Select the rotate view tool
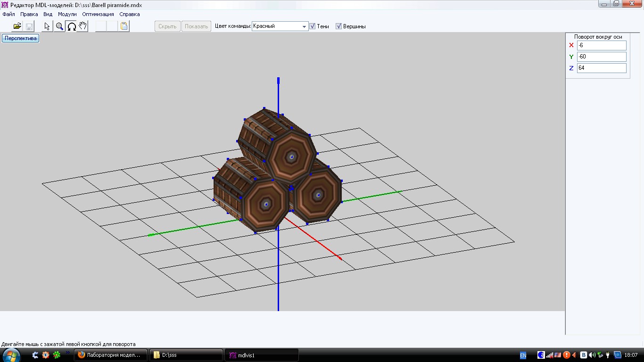 coord(71,26)
